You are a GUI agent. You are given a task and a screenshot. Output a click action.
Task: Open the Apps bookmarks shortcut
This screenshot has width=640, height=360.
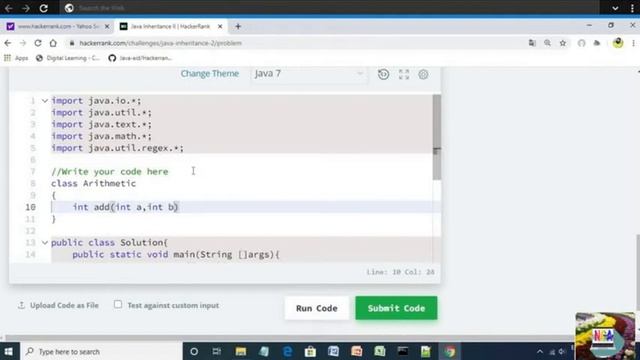[16, 58]
